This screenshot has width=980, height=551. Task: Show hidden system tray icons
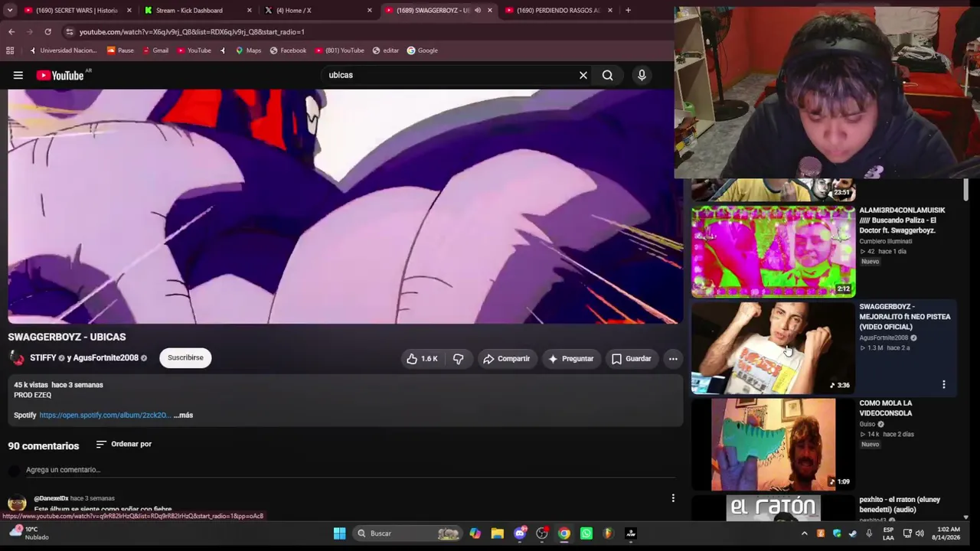804,533
